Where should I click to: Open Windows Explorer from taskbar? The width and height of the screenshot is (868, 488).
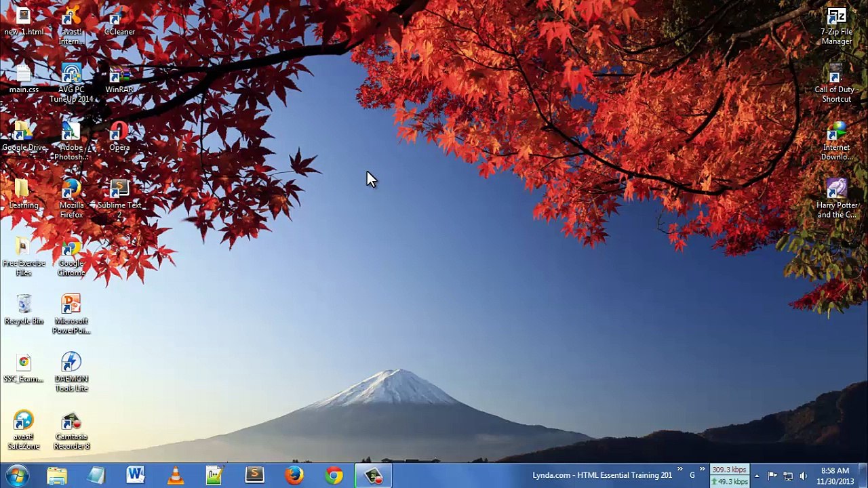pos(57,475)
